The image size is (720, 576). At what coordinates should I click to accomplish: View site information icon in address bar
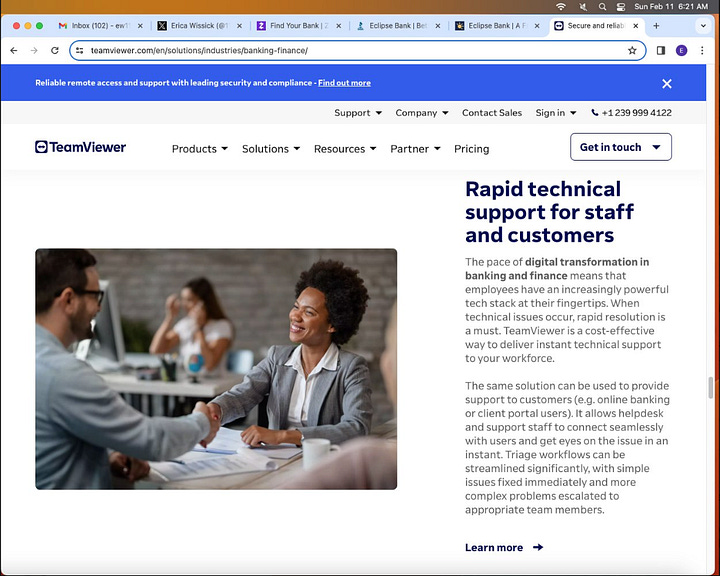tap(79, 51)
